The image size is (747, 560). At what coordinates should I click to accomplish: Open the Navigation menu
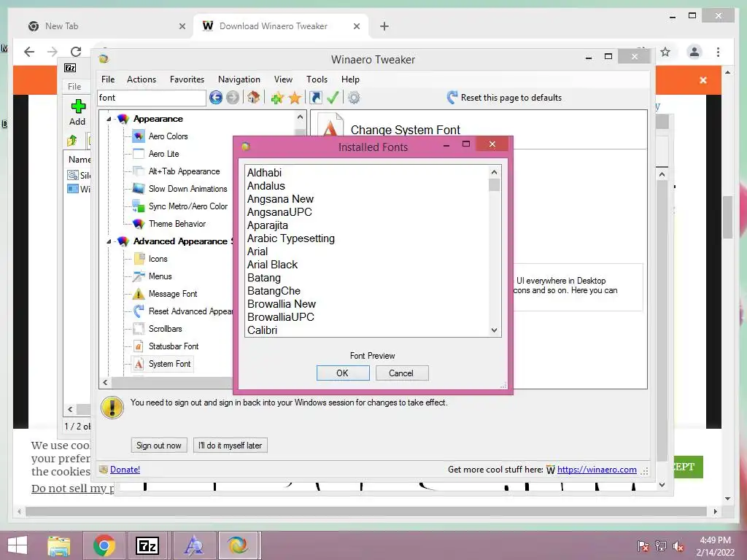click(x=239, y=79)
